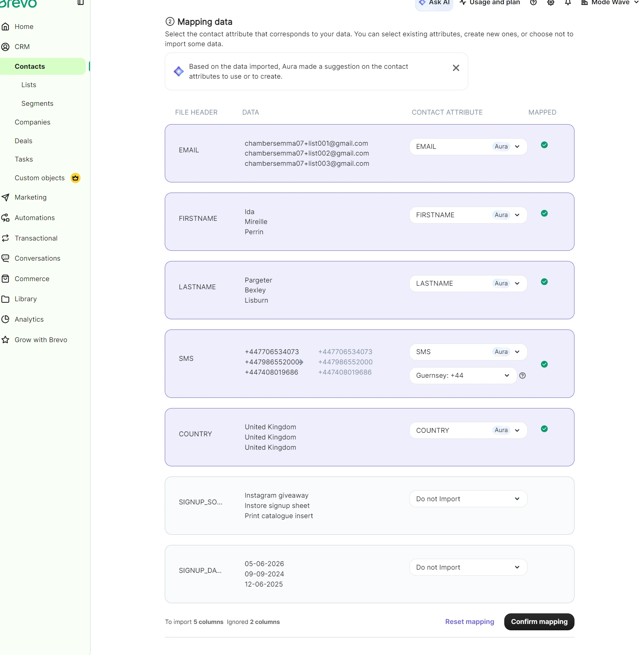Click the Library folder icon
The image size is (644, 655).
pyautogui.click(x=5, y=299)
